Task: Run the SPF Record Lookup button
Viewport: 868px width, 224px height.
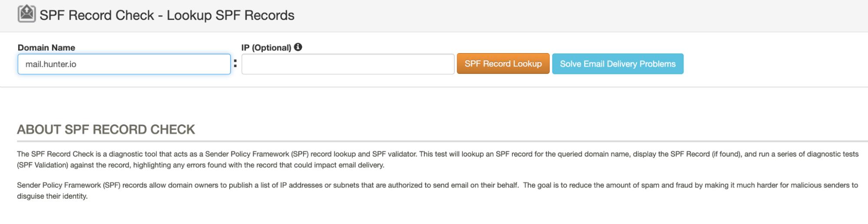Action: (x=503, y=64)
